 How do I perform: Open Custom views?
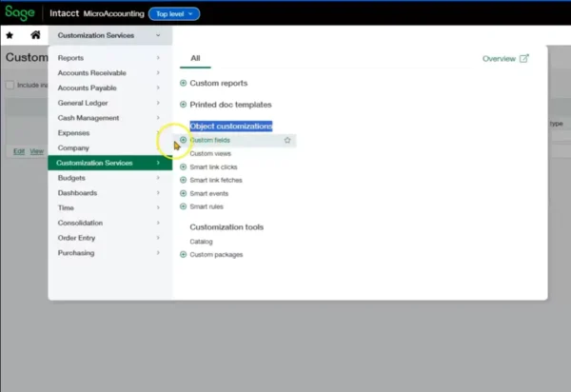(210, 153)
